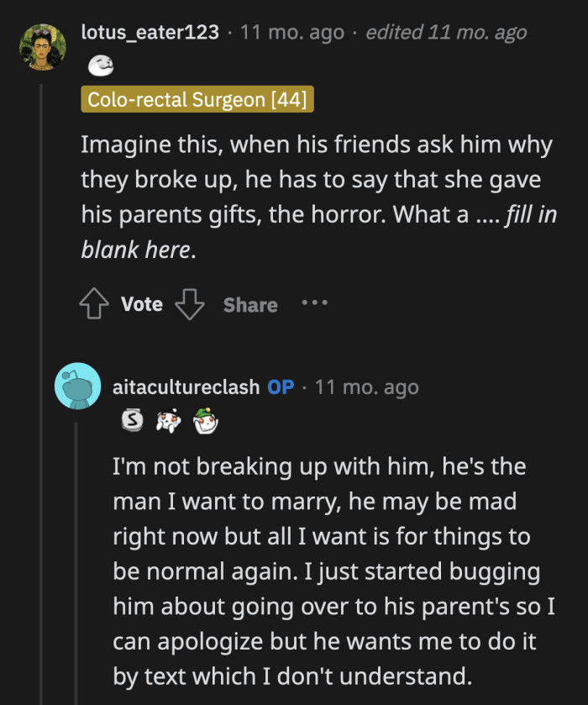Click the Share button text
Image resolution: width=588 pixels, height=705 pixels.
pos(249,305)
